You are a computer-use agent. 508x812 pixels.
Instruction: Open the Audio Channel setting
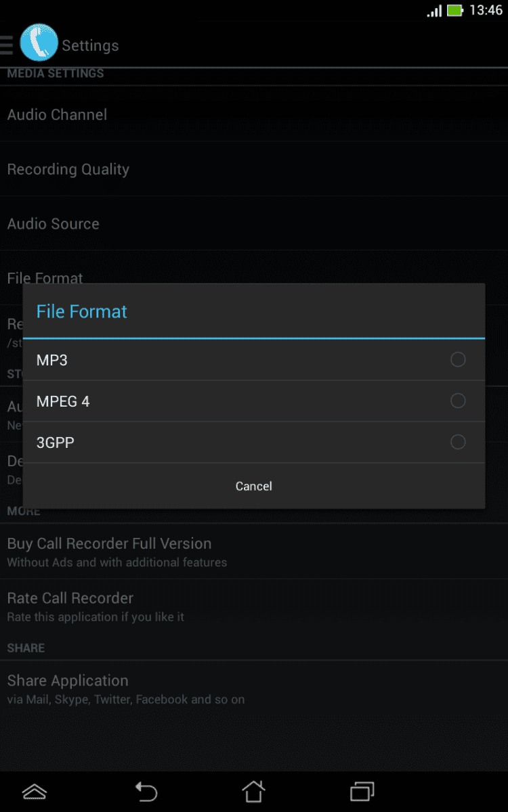(x=57, y=115)
